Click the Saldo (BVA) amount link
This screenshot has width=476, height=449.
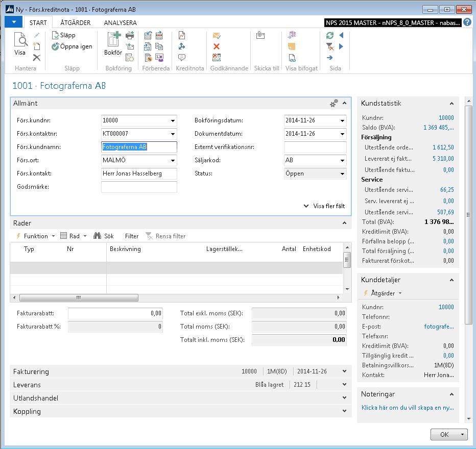439,128
